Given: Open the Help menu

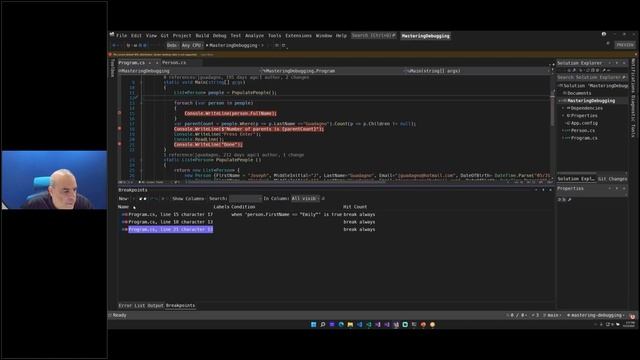Looking at the screenshot, I should [341, 36].
